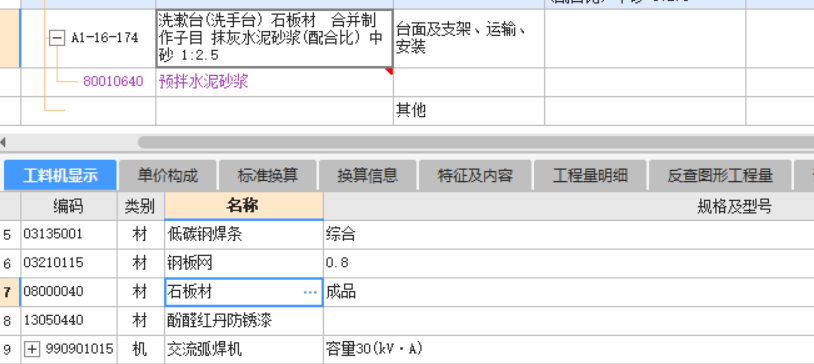The width and height of the screenshot is (814, 364).
Task: Open the 单价构成 tab
Action: [168, 176]
